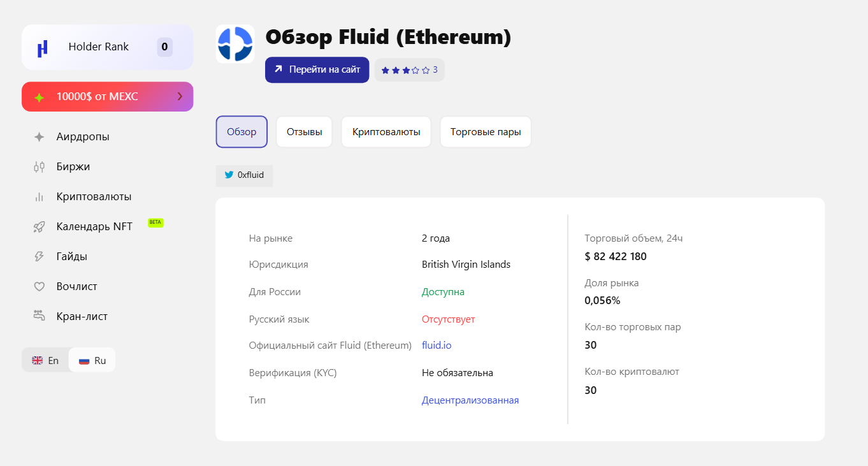
Task: Open the Криптовалюты tab
Action: 386,132
